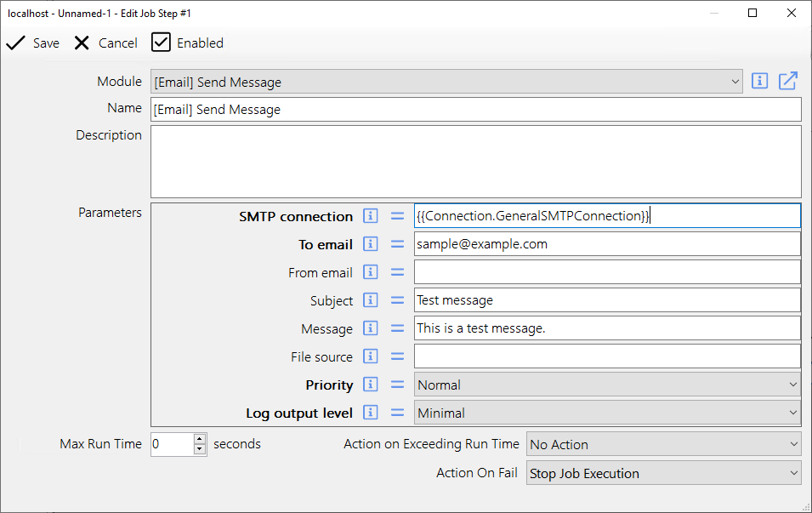812x513 pixels.
Task: Maximize the Edit Job Step window
Action: pos(752,13)
